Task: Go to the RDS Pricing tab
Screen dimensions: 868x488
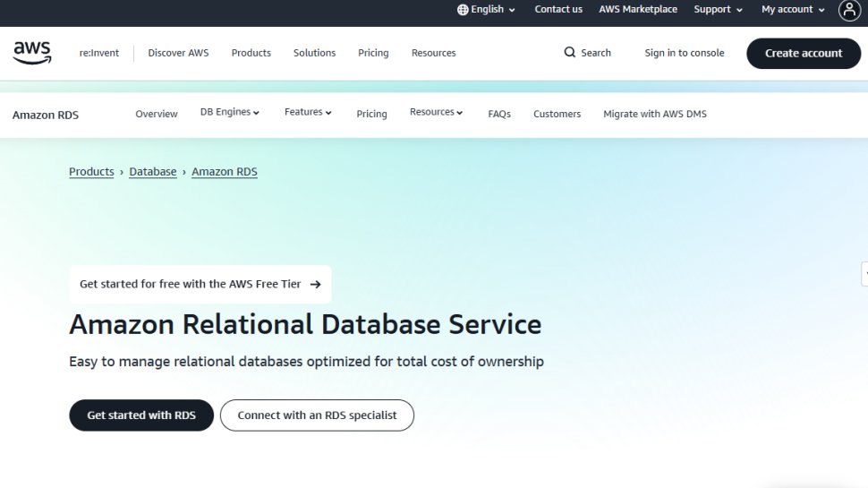Action: point(371,114)
